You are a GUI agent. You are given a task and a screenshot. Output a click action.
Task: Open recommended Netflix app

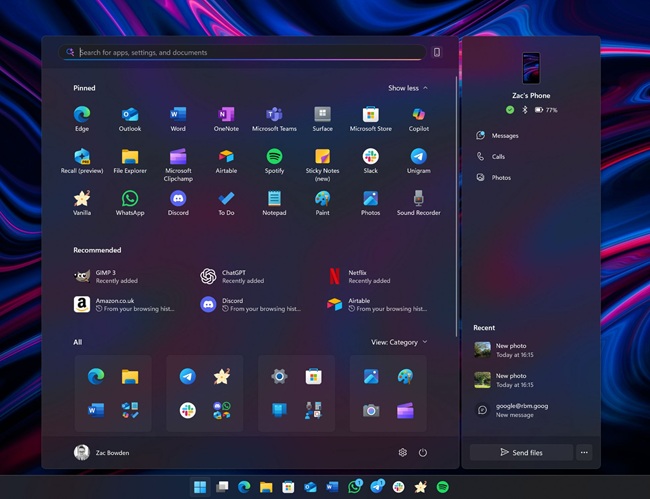(x=359, y=276)
